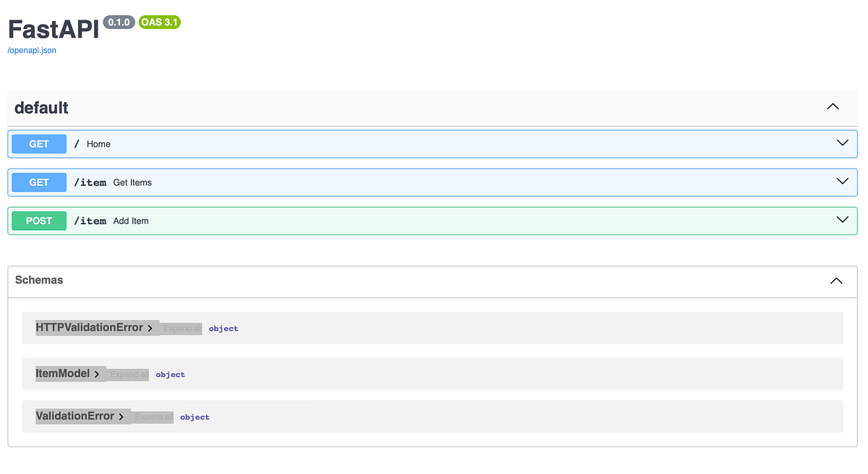Click the POST badge for Add Item
This screenshot has height=474, width=868.
pyautogui.click(x=39, y=221)
